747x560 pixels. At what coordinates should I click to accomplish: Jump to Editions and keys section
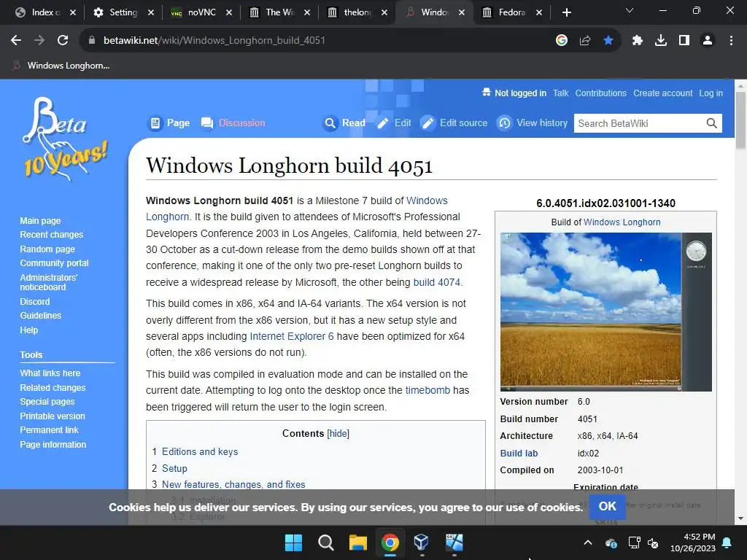click(200, 451)
